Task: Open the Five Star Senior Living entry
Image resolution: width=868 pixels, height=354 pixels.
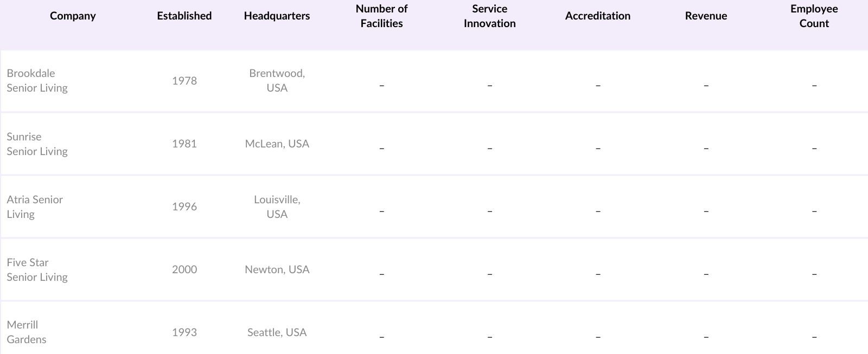Action: pyautogui.click(x=37, y=270)
